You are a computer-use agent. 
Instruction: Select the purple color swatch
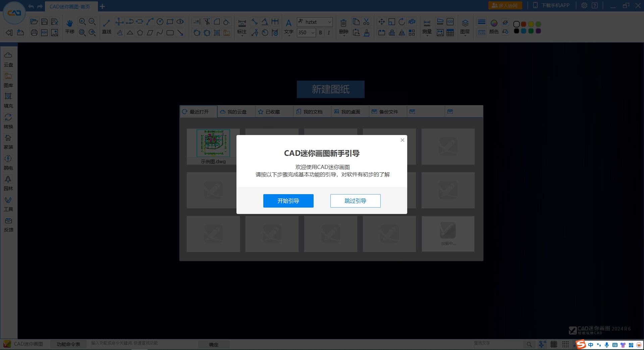click(538, 31)
